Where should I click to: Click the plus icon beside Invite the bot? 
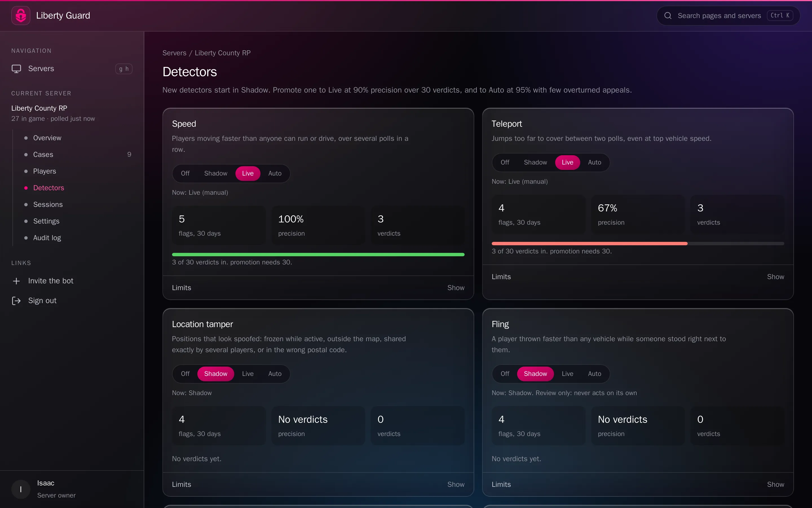(x=16, y=281)
